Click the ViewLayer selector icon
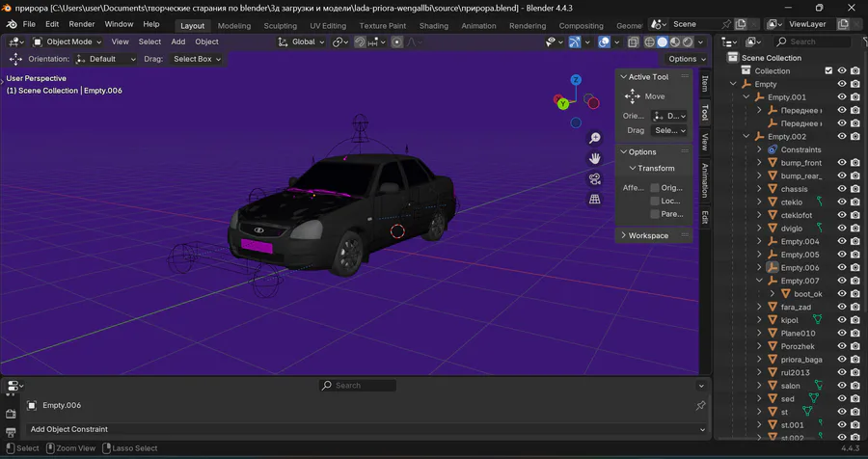 pos(775,24)
